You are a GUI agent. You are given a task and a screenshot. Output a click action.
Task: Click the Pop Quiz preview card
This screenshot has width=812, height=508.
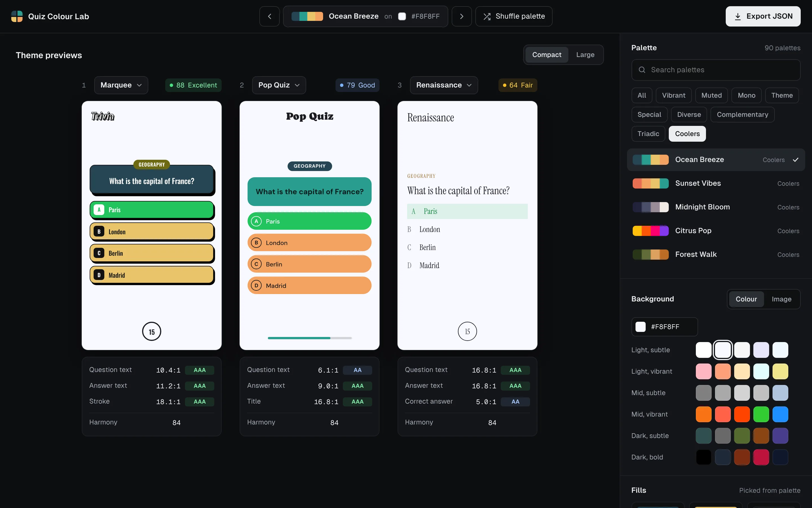coord(309,225)
